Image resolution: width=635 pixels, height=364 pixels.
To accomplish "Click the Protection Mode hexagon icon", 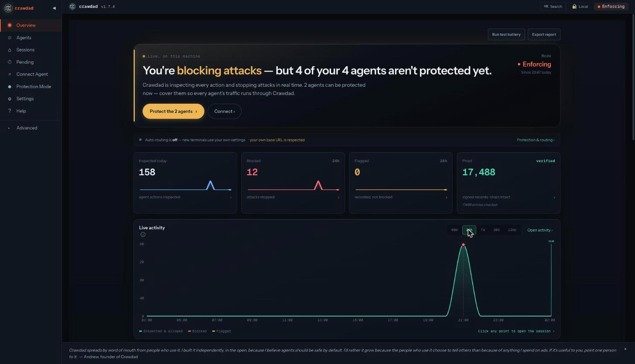I will [x=10, y=86].
